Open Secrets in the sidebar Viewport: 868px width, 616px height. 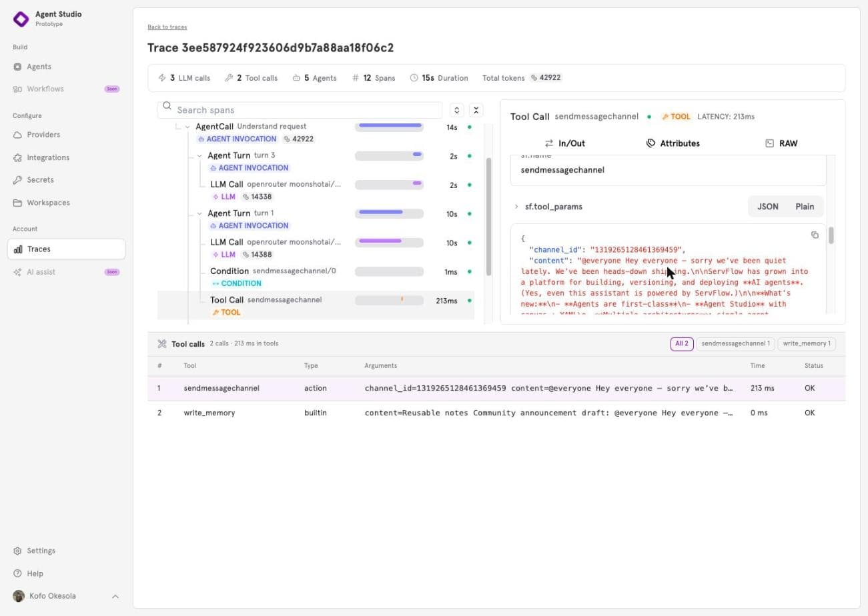(40, 180)
